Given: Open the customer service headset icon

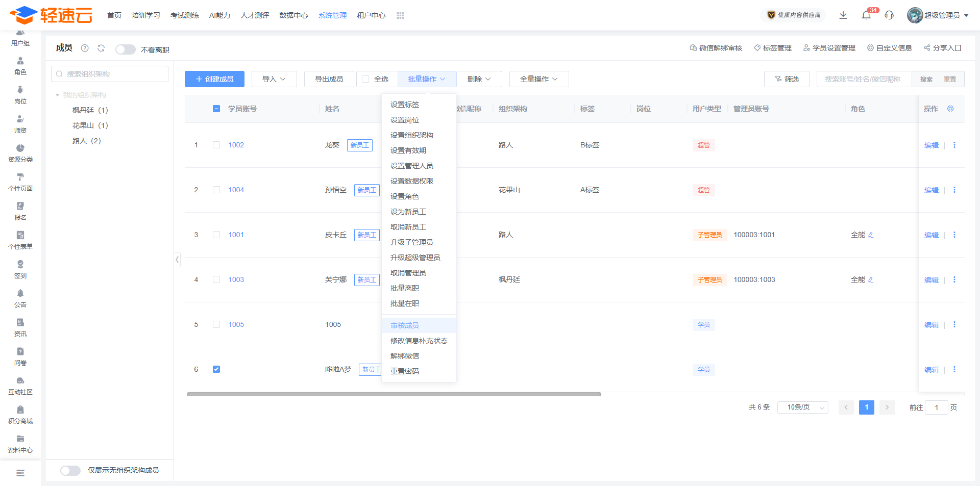Looking at the screenshot, I should click(889, 15).
